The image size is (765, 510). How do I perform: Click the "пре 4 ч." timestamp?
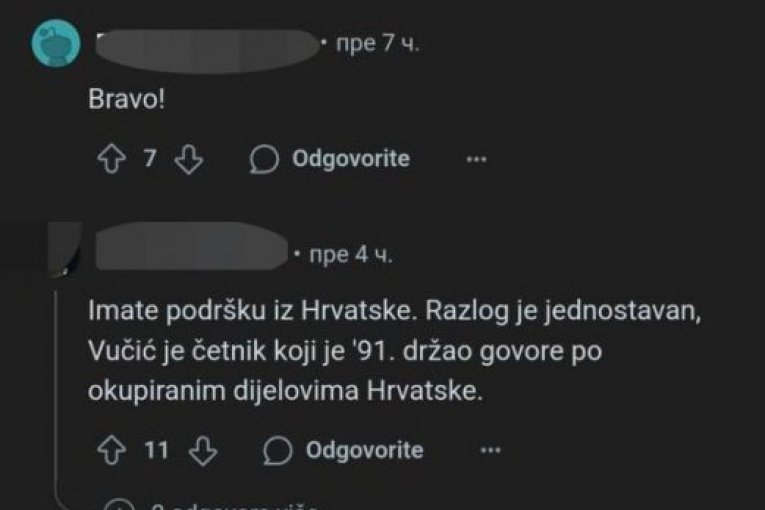point(351,255)
